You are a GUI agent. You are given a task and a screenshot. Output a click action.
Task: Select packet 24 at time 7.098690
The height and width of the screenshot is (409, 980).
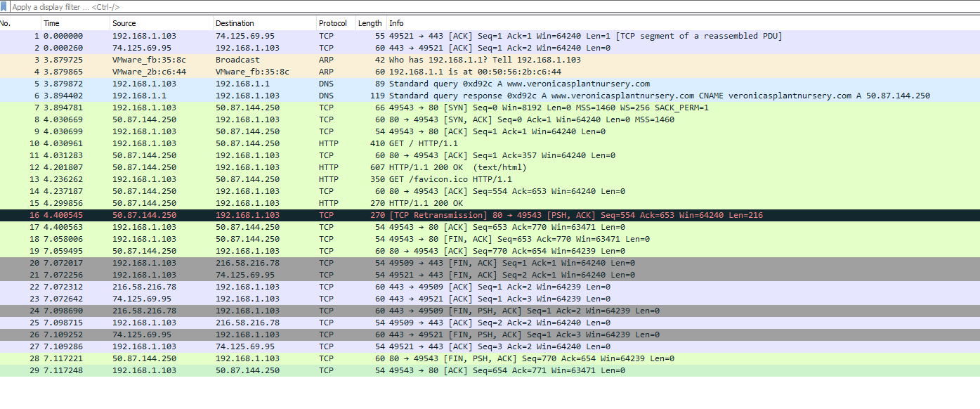490,311
